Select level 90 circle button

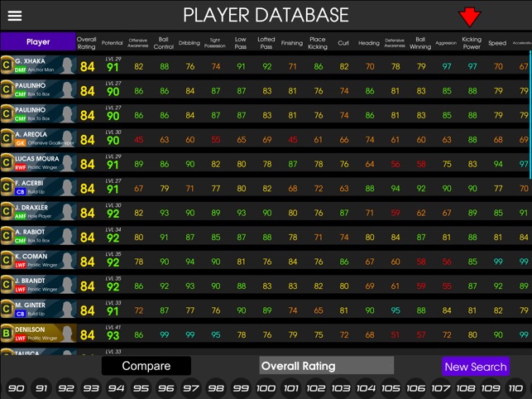pyautogui.click(x=17, y=387)
